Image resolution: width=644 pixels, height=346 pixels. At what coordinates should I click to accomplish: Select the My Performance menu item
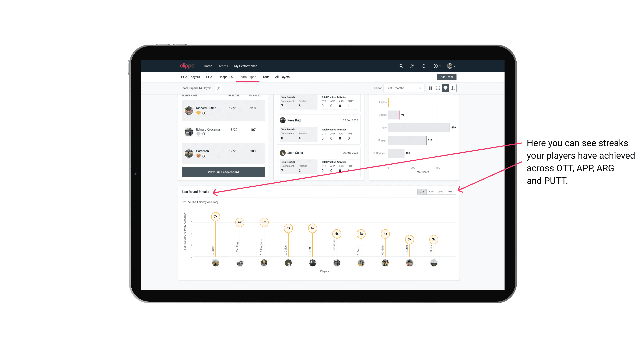246,66
